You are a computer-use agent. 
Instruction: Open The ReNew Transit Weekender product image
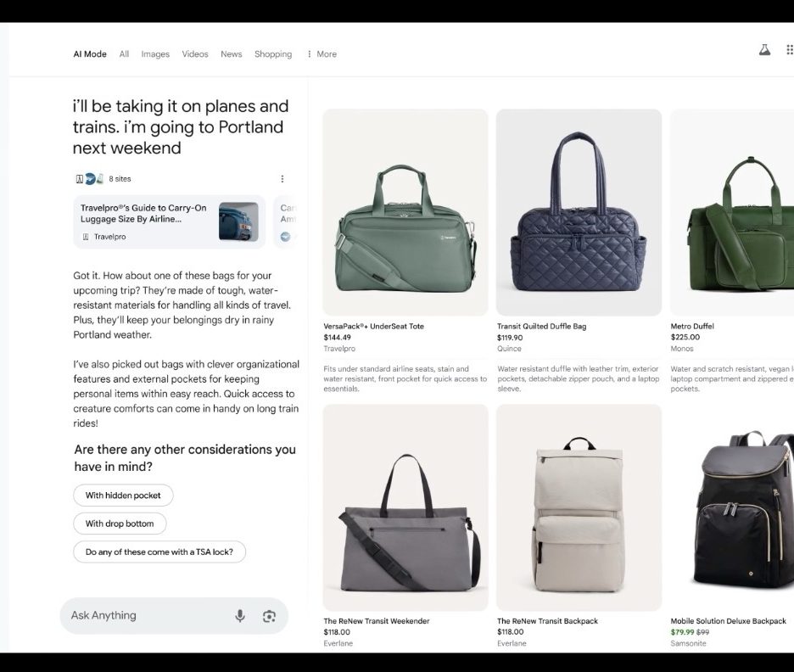click(405, 507)
